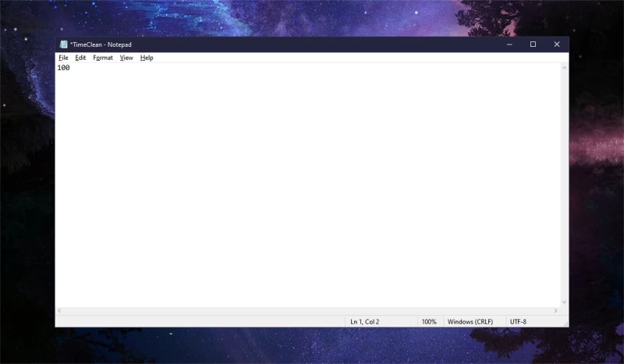624x364 pixels.
Task: Click the "UTF-8" encoding status entry
Action: [x=518, y=322]
